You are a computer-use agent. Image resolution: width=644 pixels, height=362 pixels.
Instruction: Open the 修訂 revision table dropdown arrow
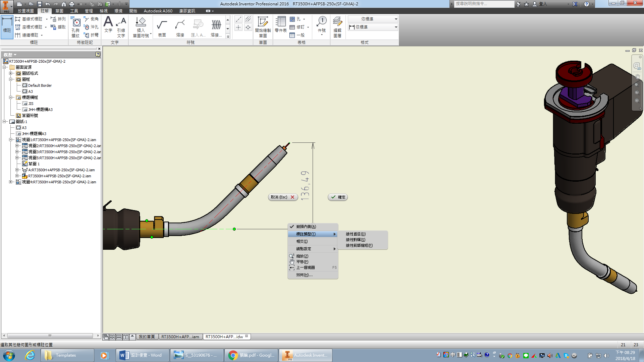[308, 27]
